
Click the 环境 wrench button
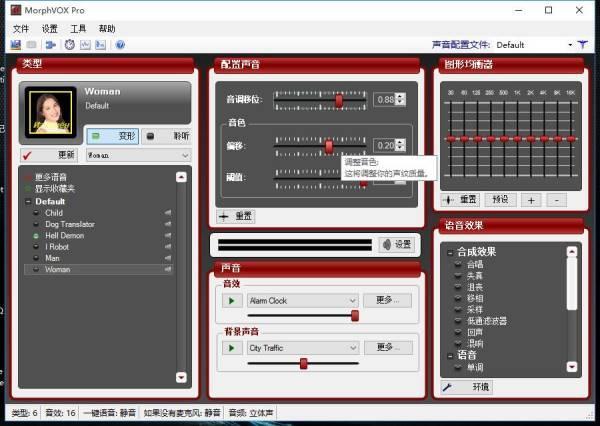(x=466, y=387)
